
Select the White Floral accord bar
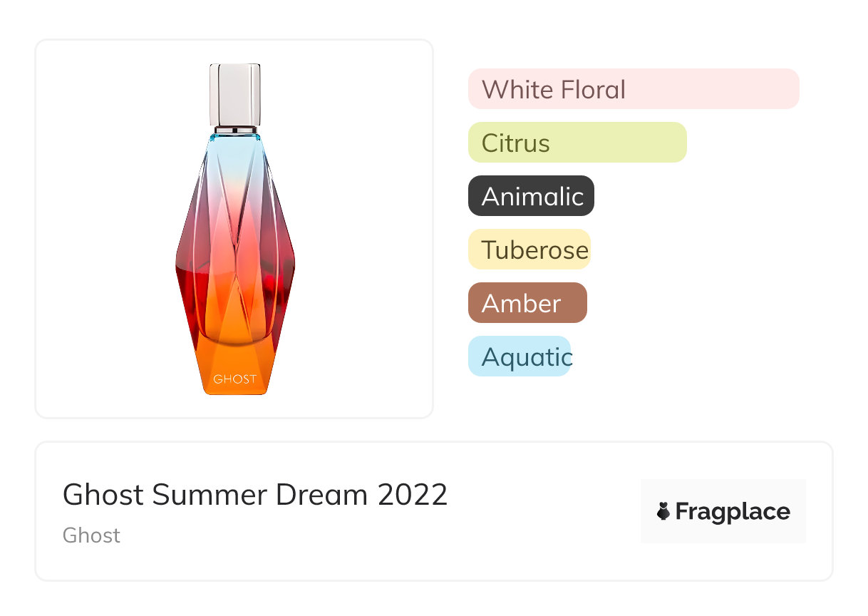633,89
